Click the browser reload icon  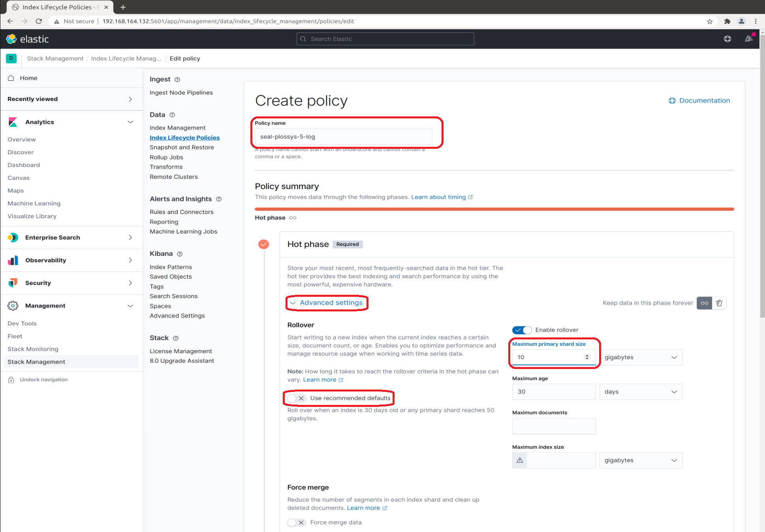point(39,21)
